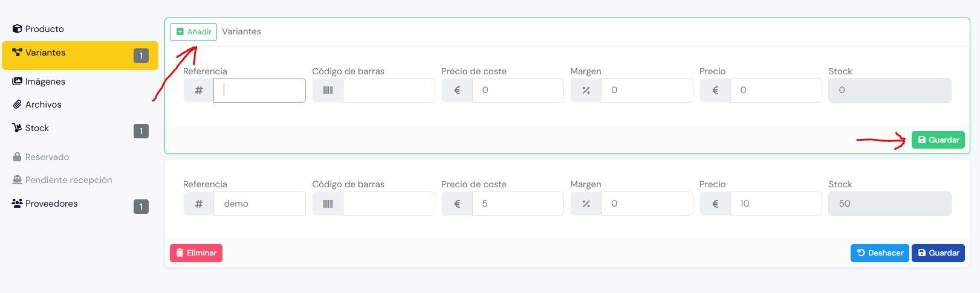
Task: Click the hash icon next to demo reference
Action: click(199, 204)
